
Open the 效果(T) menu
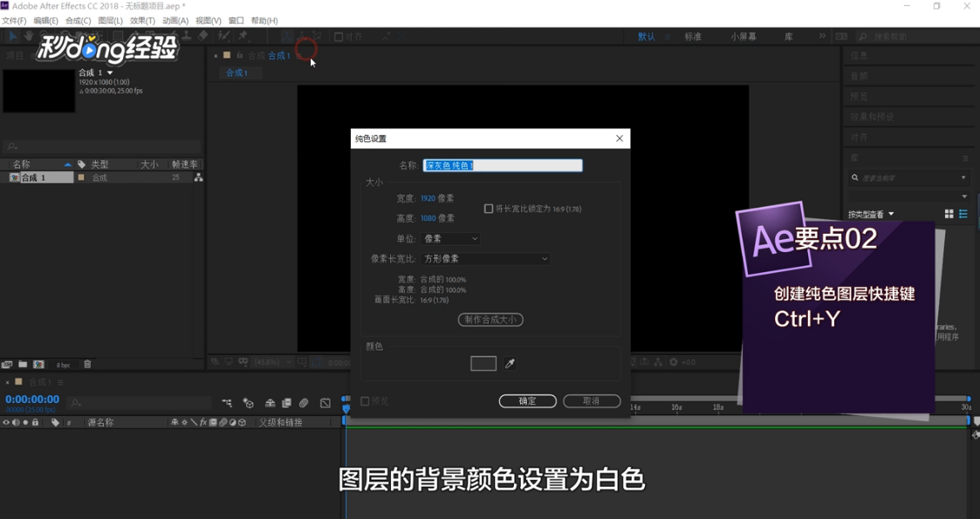coord(142,21)
